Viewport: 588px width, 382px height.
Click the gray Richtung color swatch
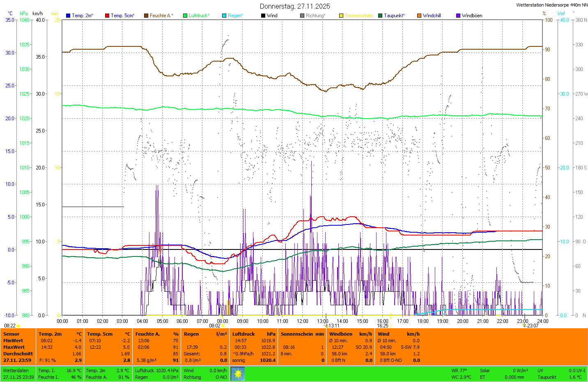pos(302,16)
